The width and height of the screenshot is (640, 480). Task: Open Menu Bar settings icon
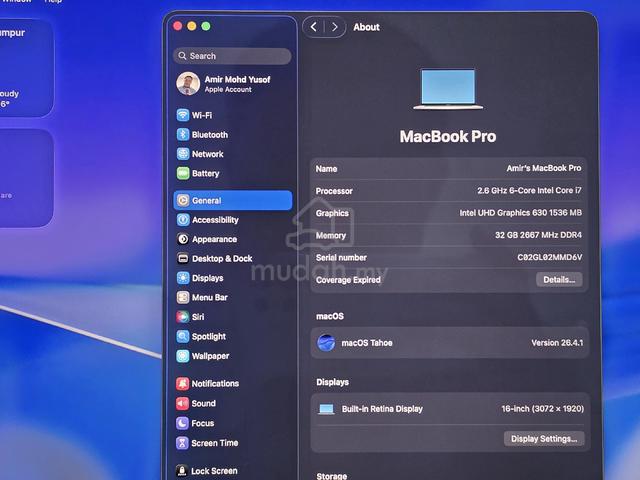tap(182, 297)
